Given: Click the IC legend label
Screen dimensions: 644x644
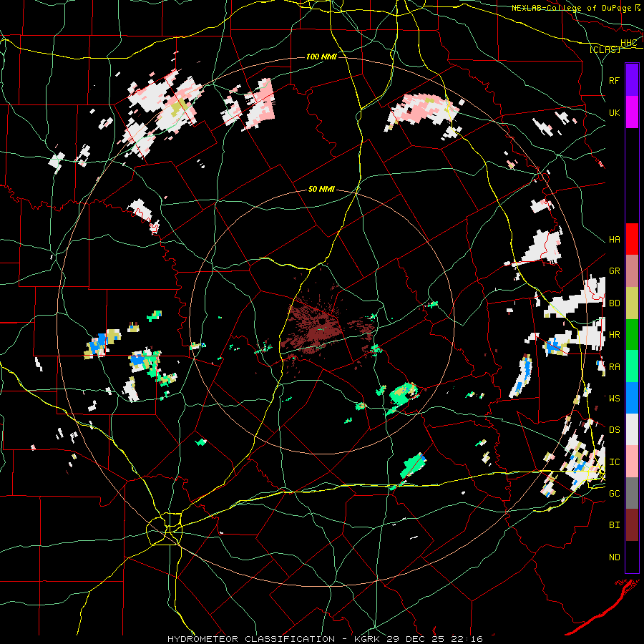Looking at the screenshot, I should [615, 462].
